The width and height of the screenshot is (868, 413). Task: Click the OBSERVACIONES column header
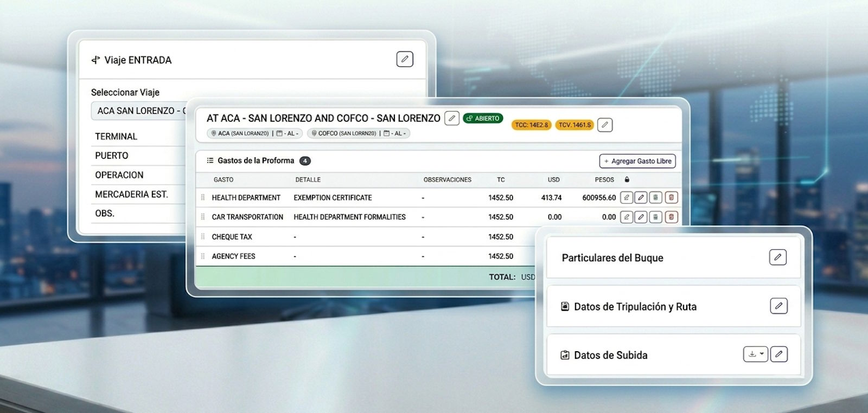pyautogui.click(x=448, y=179)
